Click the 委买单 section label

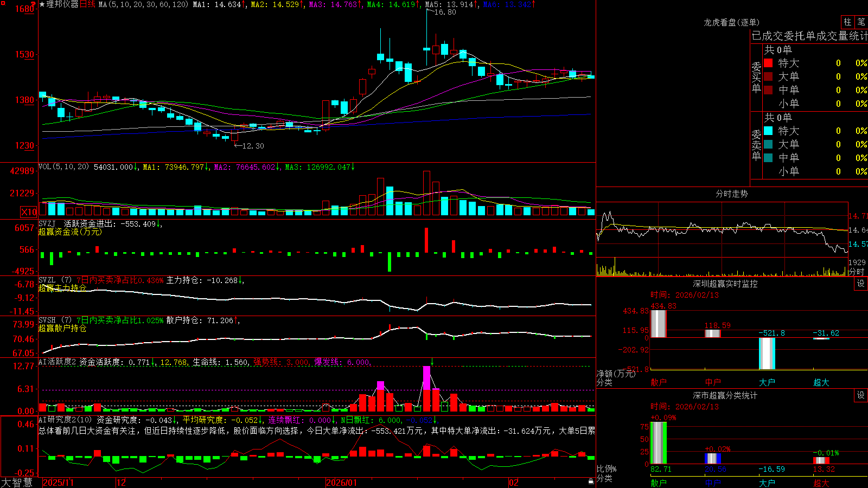point(756,77)
